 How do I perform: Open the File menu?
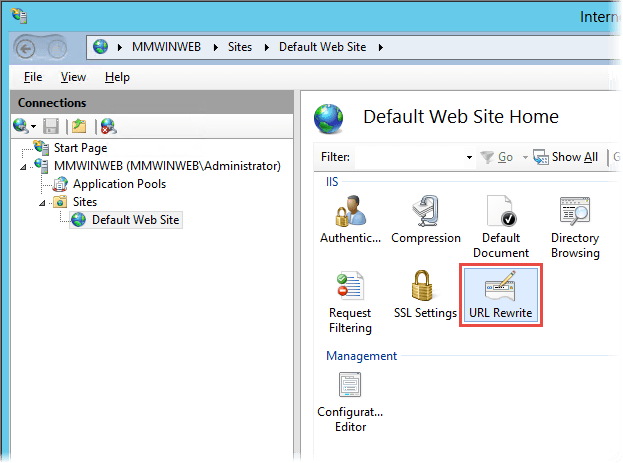(x=33, y=77)
